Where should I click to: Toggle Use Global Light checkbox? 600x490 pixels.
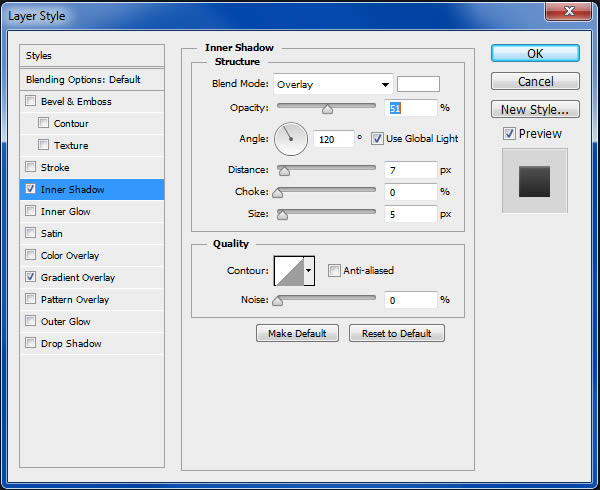pyautogui.click(x=377, y=138)
